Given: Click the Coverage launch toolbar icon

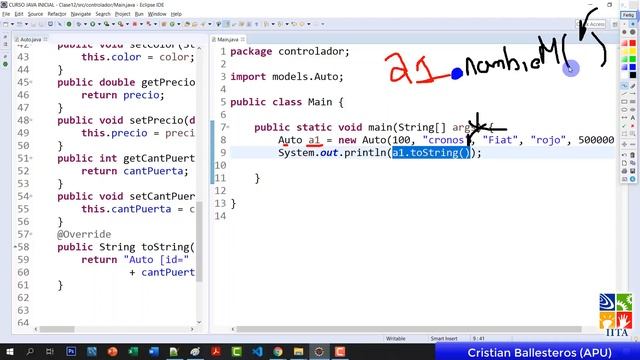Looking at the screenshot, I should 107,24.
